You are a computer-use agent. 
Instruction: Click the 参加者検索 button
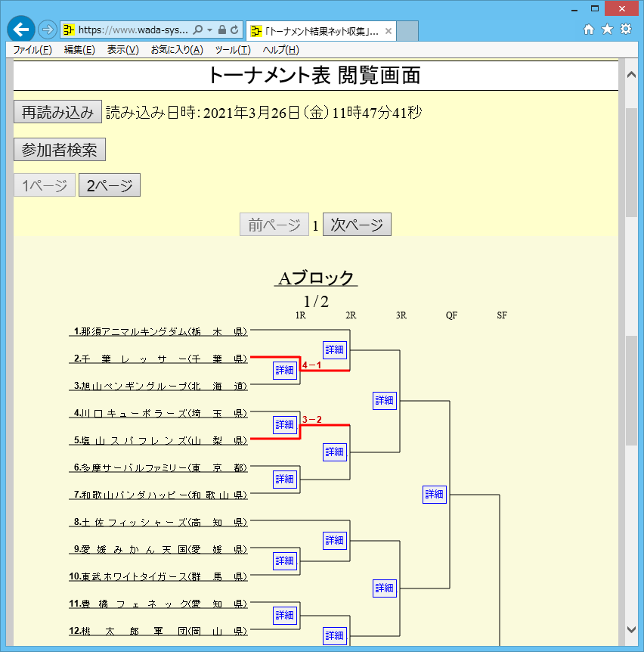click(x=60, y=150)
